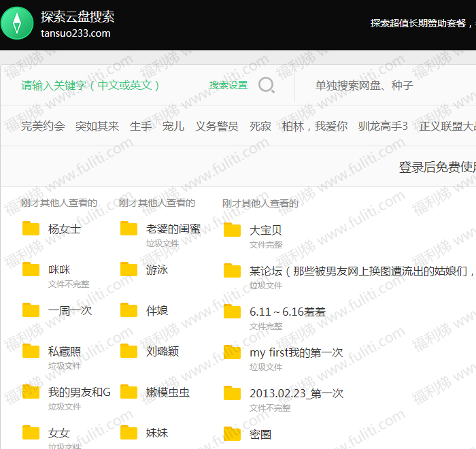Click the green compass logo icon
The image size is (476, 449).
coord(17,23)
